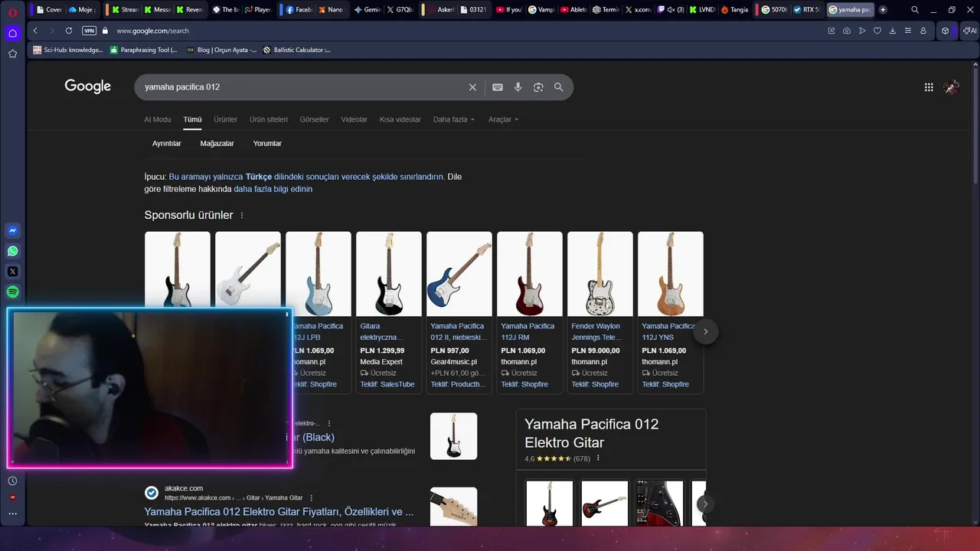Open Opera easy setup menu icon
Screen dimensions: 980x551
pyautogui.click(x=908, y=31)
